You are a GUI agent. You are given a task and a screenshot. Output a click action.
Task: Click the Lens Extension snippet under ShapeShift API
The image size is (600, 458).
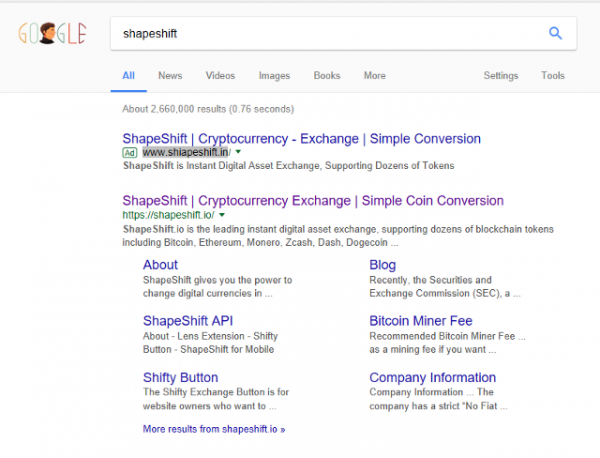(210, 343)
